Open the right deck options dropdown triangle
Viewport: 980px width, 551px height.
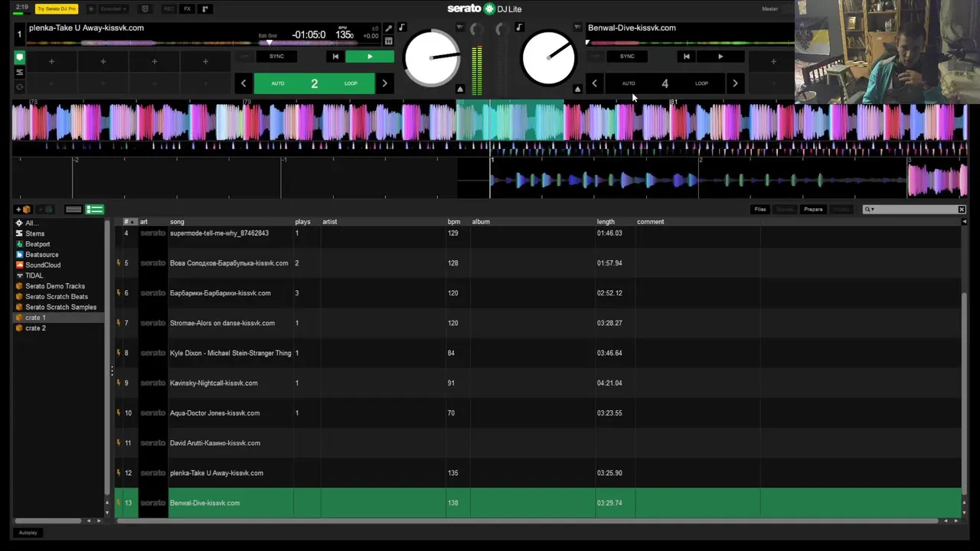tap(577, 28)
